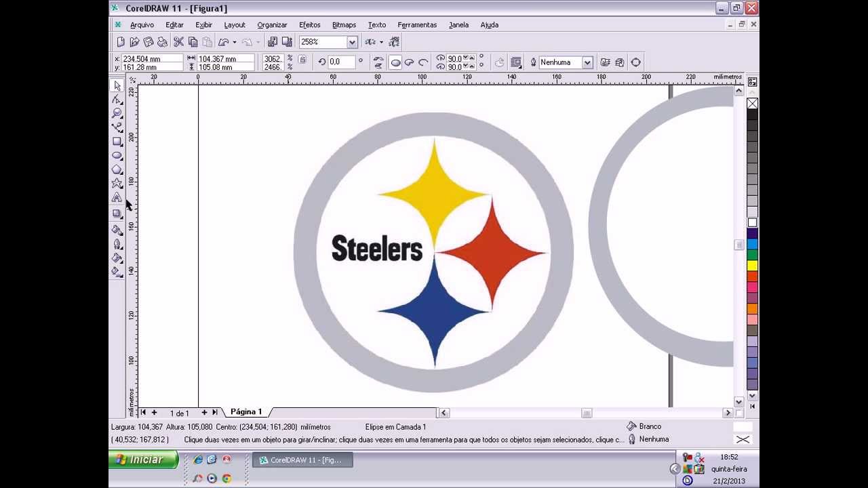Expand the undo history arrow

[x=234, y=42]
